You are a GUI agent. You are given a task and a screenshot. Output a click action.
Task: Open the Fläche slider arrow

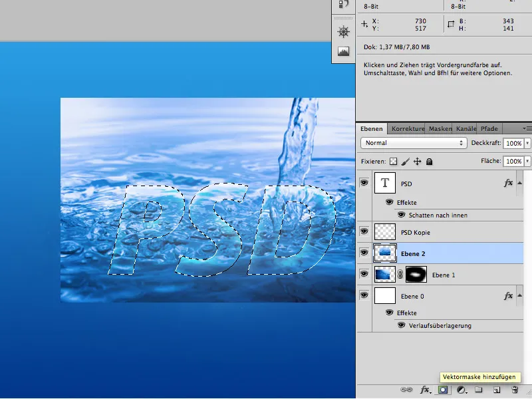pyautogui.click(x=527, y=161)
